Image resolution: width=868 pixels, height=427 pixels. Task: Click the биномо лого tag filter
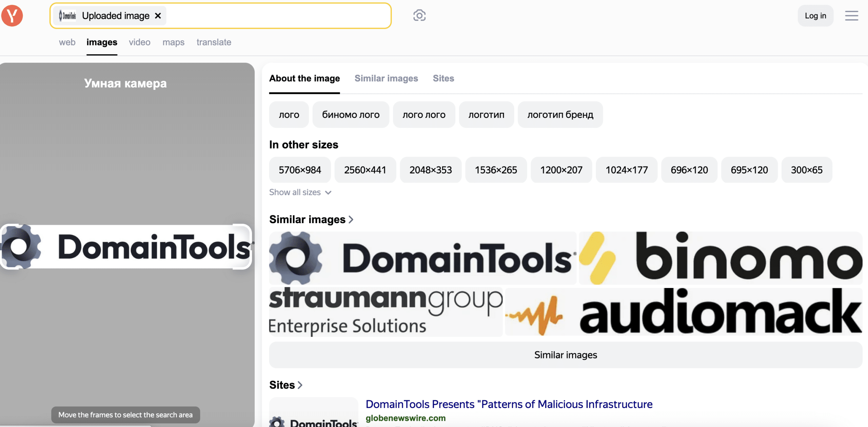[x=351, y=115]
